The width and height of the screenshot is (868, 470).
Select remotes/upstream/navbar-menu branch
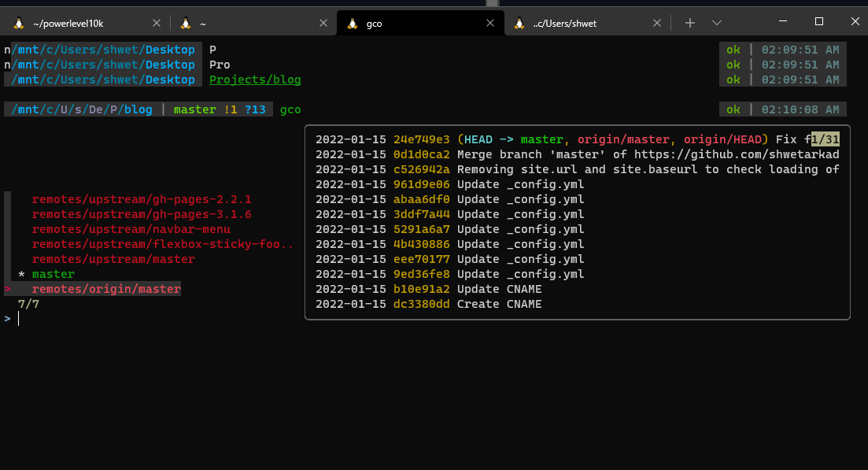[x=131, y=229]
